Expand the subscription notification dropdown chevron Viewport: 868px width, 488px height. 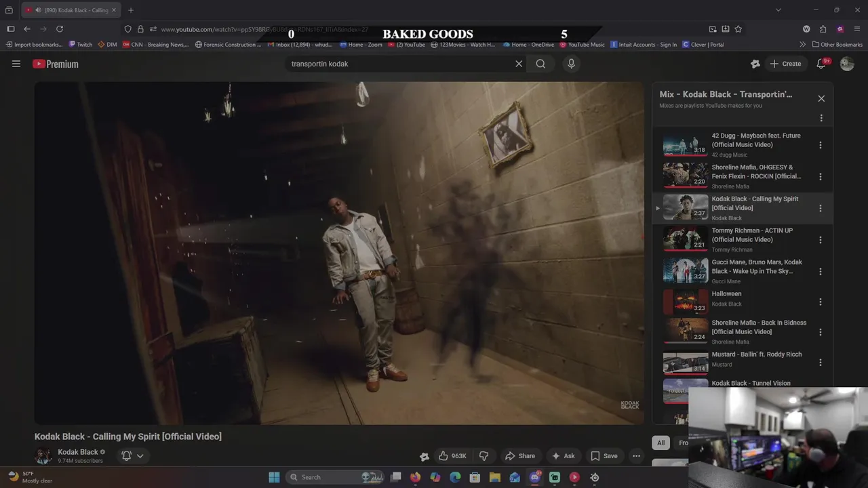[140, 456]
